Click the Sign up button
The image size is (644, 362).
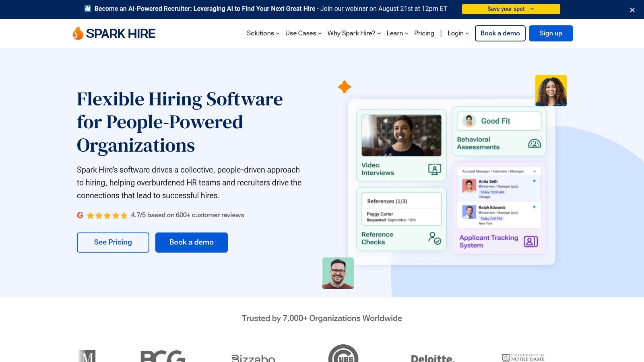(551, 33)
